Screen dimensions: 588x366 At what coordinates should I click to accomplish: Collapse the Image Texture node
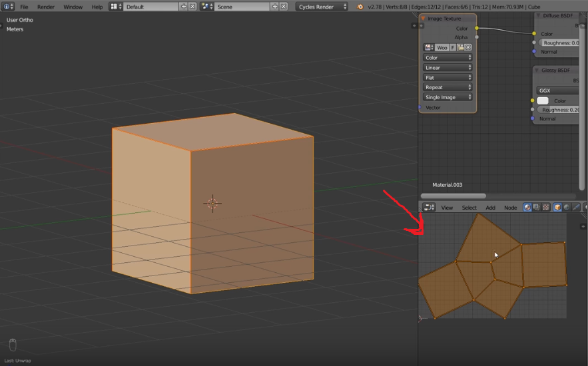pyautogui.click(x=423, y=19)
